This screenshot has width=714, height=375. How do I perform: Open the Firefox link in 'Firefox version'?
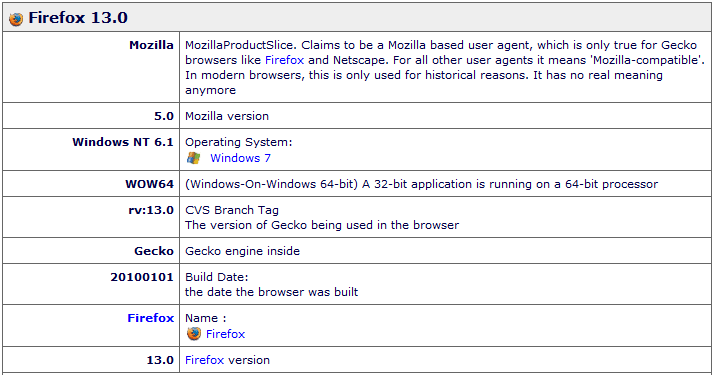[204, 360]
